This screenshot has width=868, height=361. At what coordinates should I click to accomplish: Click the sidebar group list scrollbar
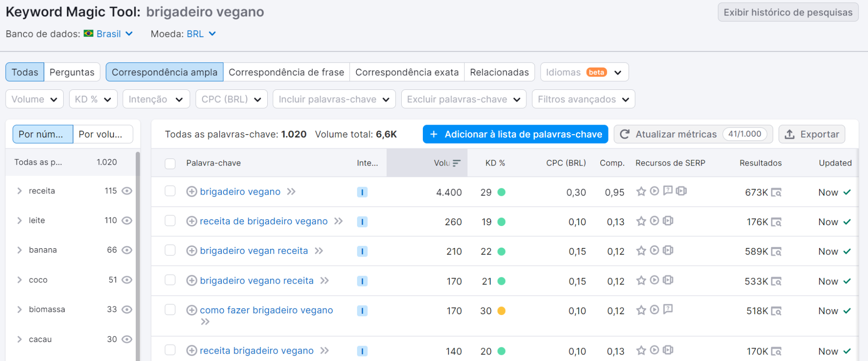coord(138,256)
